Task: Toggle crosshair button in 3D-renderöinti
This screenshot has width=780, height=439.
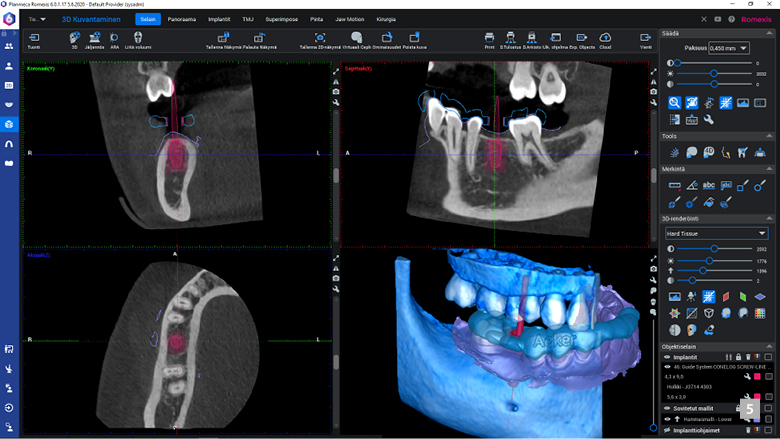Action: (709, 297)
